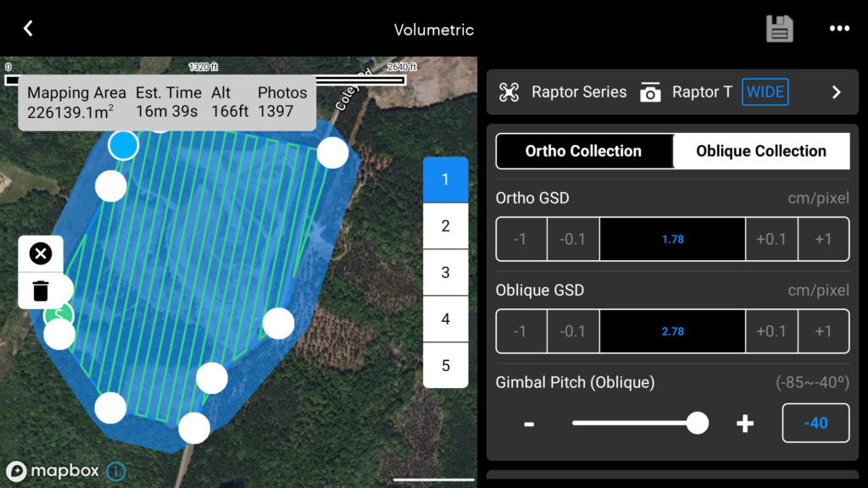Tap the -40 gimbal pitch value button

pyautogui.click(x=815, y=423)
